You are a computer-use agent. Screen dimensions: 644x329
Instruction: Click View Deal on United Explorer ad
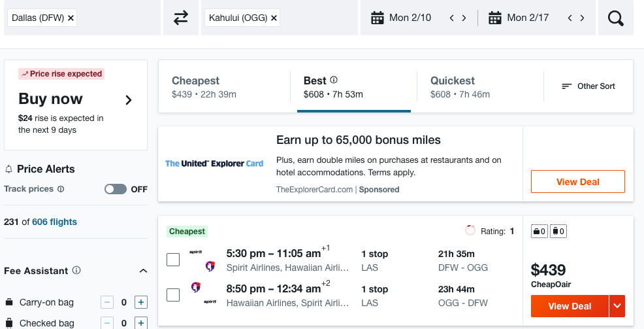tap(578, 182)
